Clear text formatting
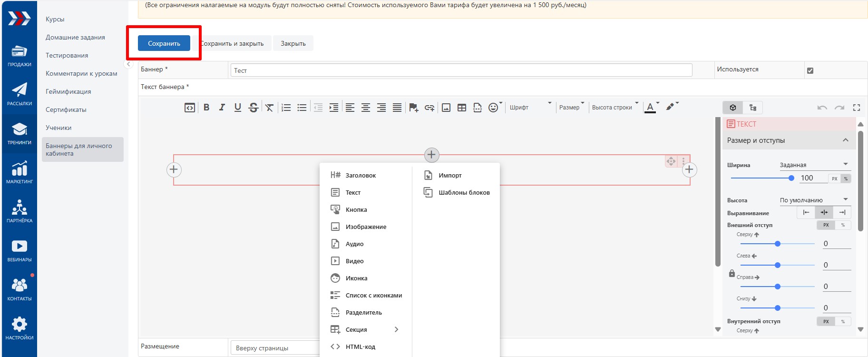This screenshot has width=868, height=357. (269, 108)
